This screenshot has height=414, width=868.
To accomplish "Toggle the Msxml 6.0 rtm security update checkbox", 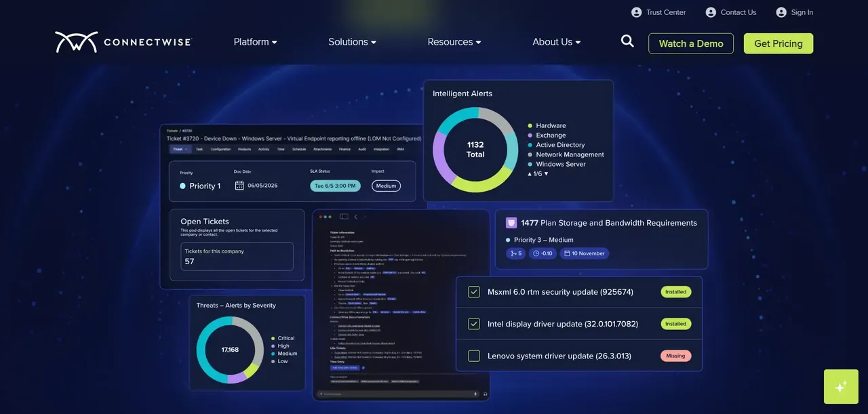I will tap(474, 292).
